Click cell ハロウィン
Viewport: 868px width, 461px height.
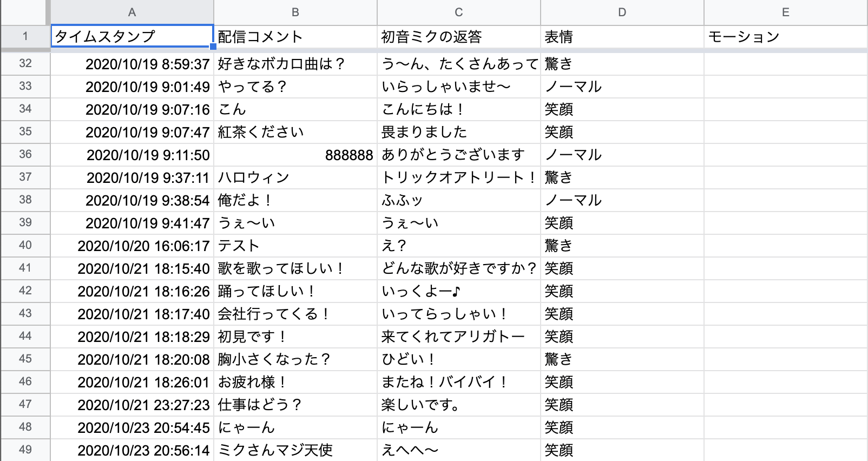click(295, 177)
